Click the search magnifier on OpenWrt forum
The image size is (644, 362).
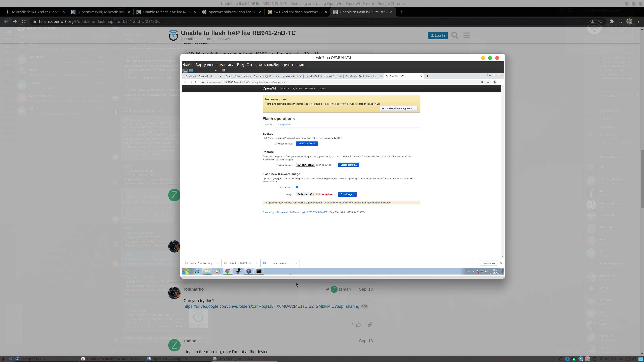[455, 36]
